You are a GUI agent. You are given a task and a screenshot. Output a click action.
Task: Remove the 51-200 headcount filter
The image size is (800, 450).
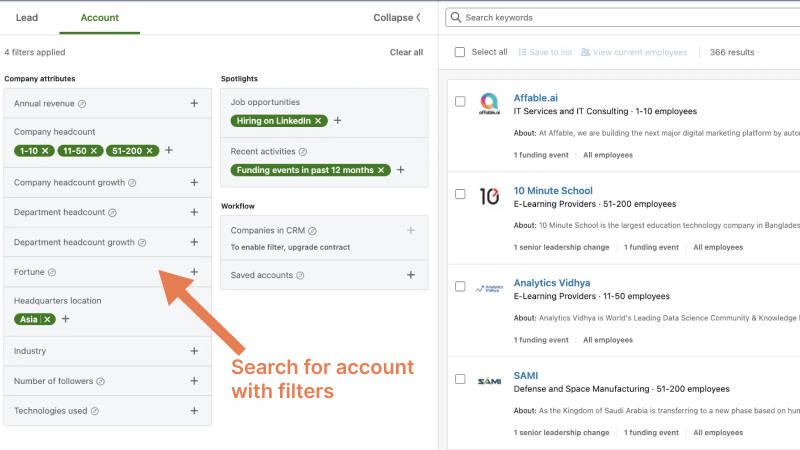(149, 151)
